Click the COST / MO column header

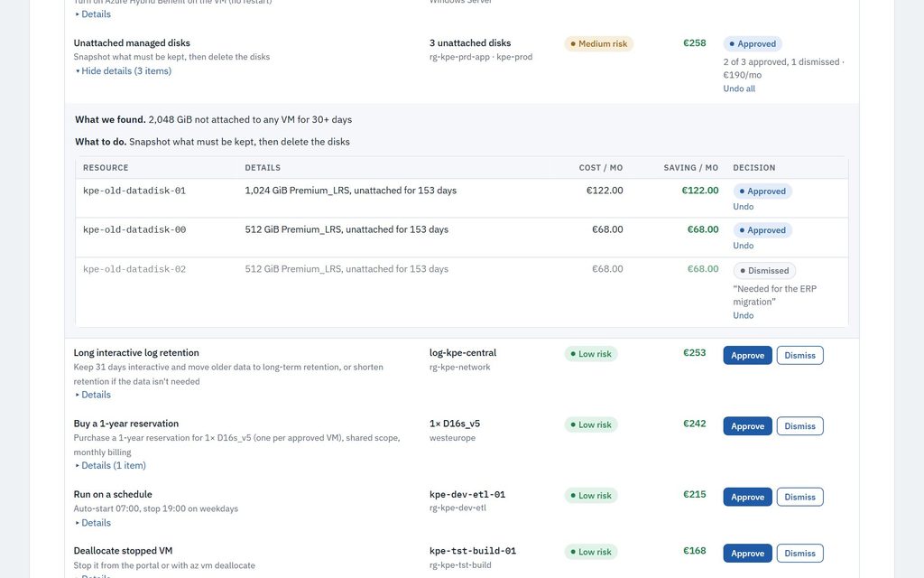click(600, 167)
